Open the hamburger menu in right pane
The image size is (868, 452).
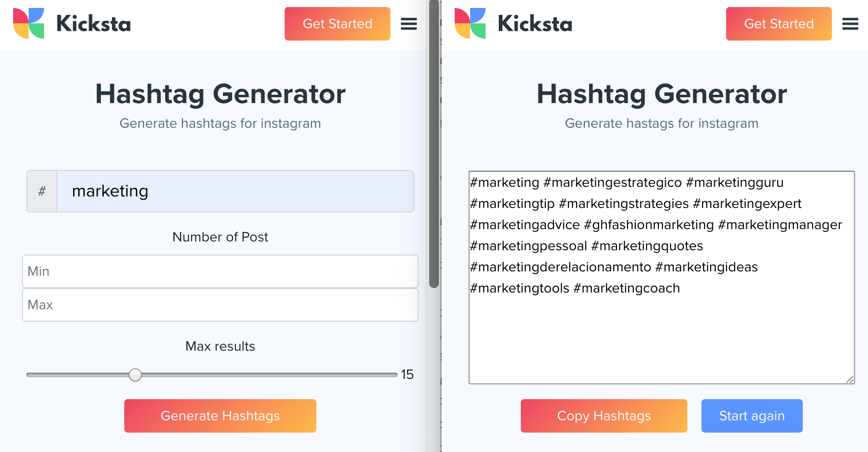coord(850,24)
